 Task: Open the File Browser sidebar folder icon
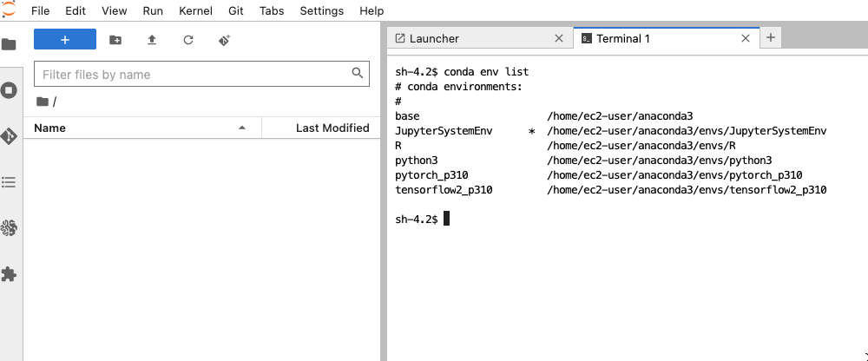click(x=9, y=44)
